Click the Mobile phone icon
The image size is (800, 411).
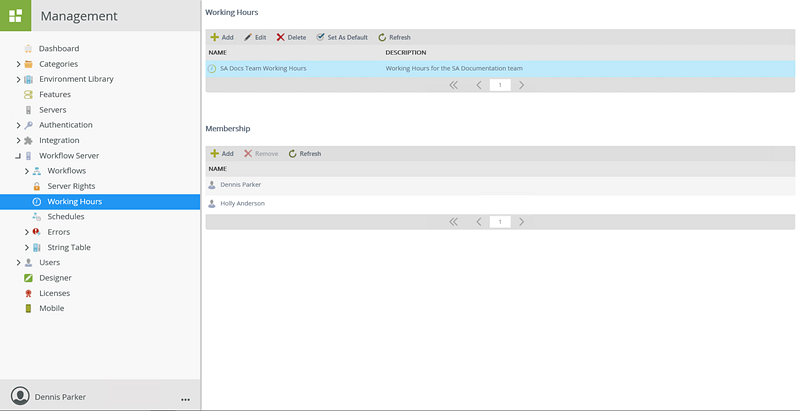click(29, 309)
